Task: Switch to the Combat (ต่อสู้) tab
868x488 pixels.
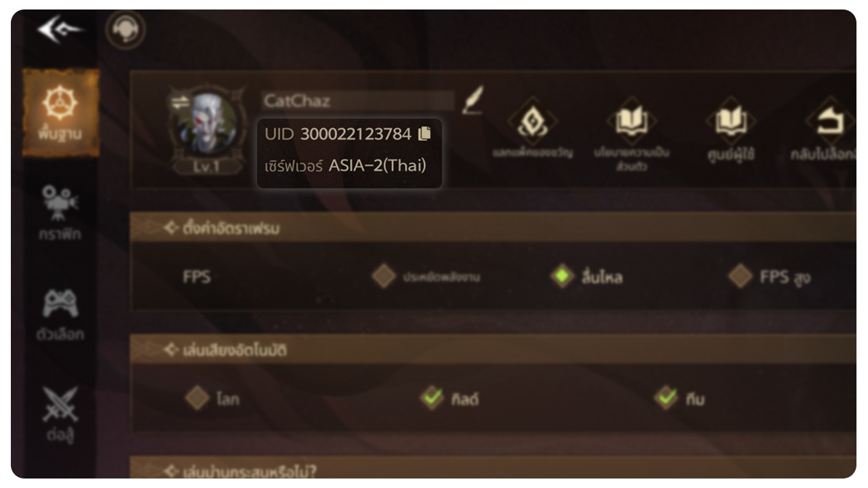Action: 60,414
